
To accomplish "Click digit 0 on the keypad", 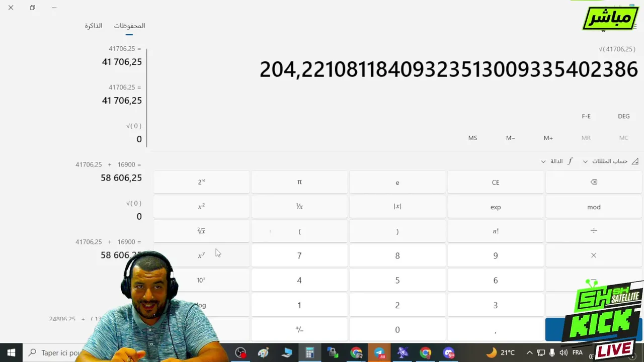I will 397,329.
